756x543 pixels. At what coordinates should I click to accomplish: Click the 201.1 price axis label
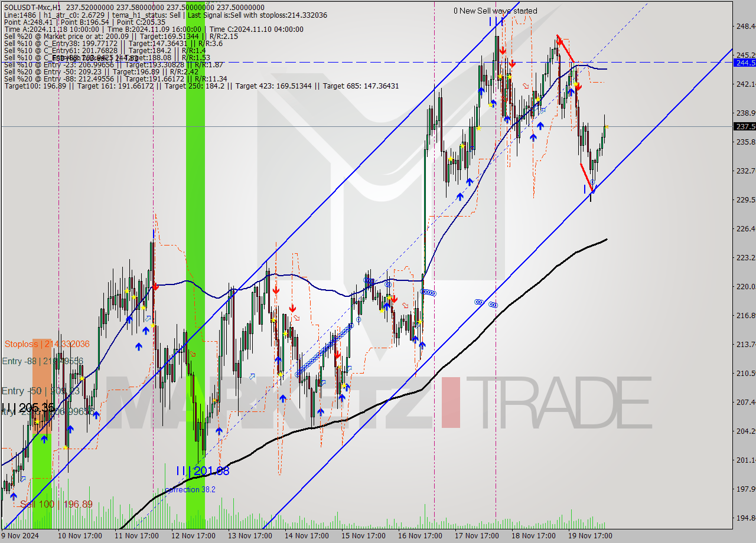coord(745,460)
